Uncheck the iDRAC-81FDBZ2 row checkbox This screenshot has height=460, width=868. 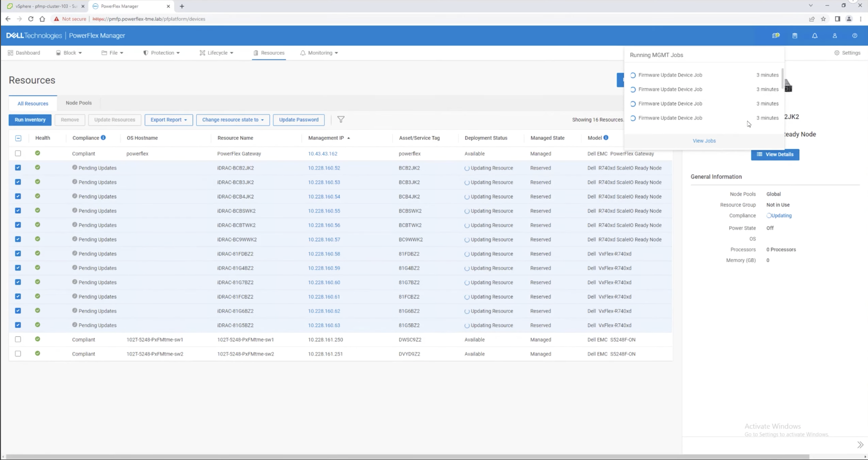click(18, 253)
